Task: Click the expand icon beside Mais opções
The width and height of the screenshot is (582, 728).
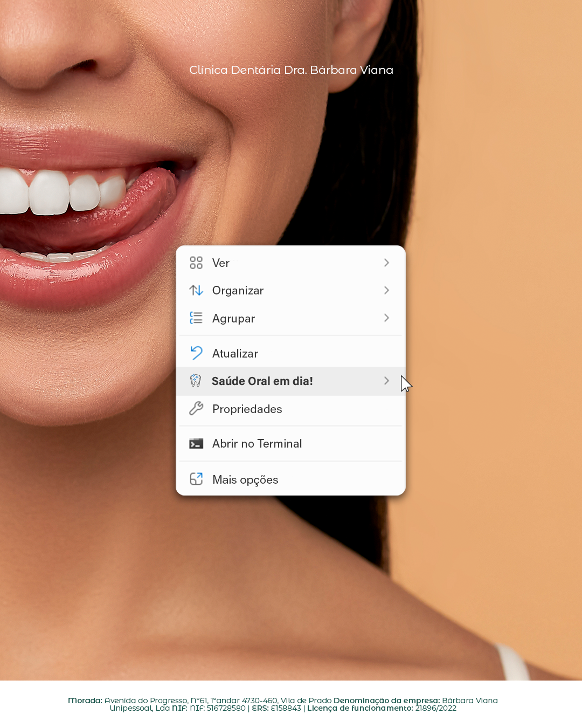Action: pyautogui.click(x=196, y=479)
